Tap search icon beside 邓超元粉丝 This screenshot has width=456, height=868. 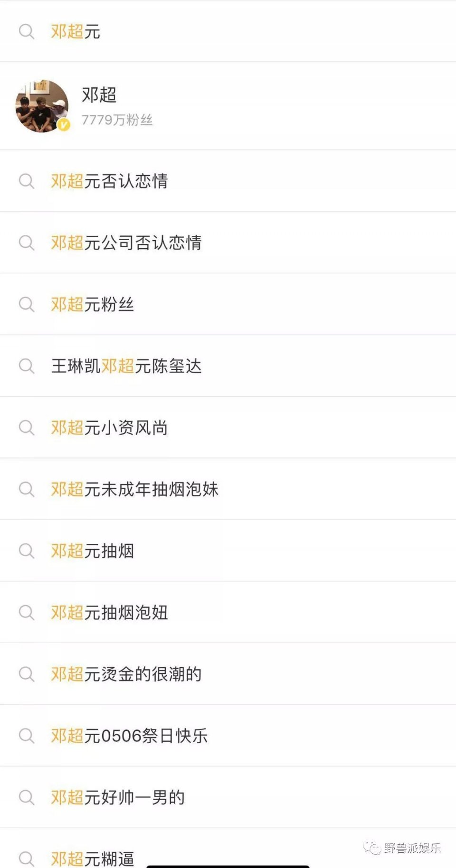pos(27,305)
